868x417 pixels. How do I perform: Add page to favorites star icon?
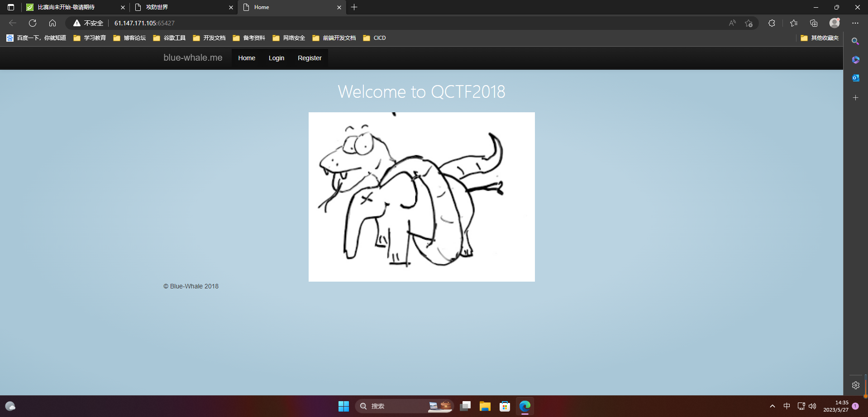coord(749,23)
